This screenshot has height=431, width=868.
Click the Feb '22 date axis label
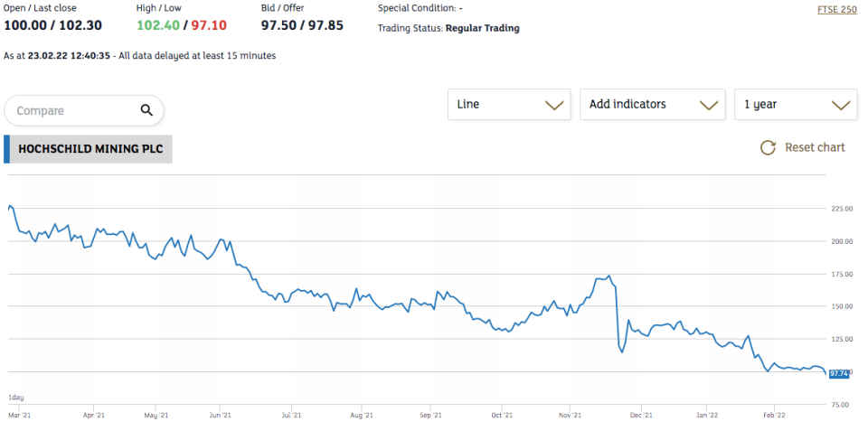tap(776, 416)
